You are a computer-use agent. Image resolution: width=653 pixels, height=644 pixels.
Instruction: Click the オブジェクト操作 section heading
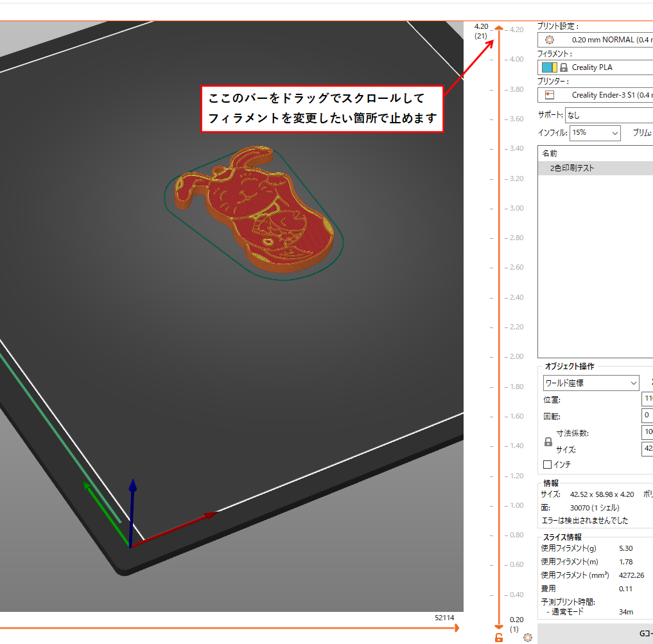(570, 366)
